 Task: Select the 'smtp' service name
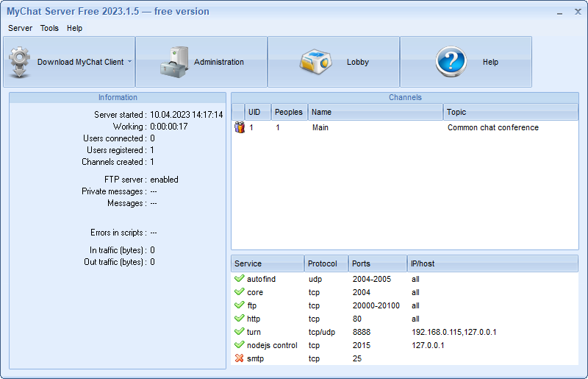pyautogui.click(x=255, y=358)
